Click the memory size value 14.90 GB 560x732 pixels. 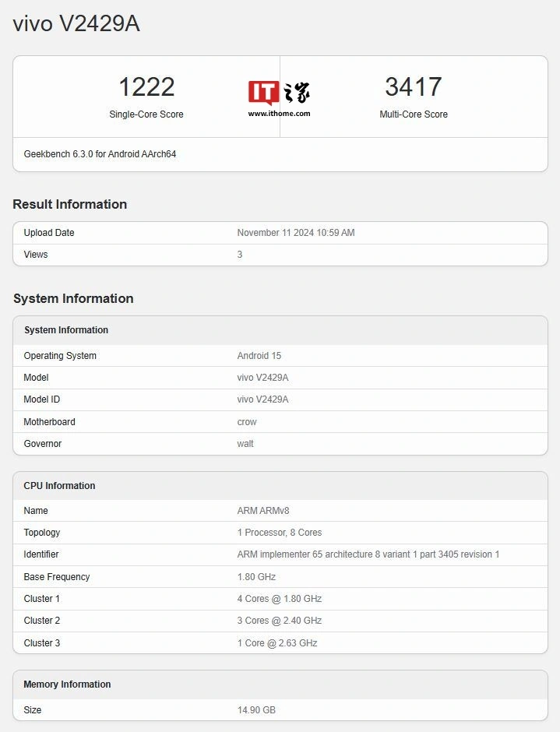coord(256,710)
